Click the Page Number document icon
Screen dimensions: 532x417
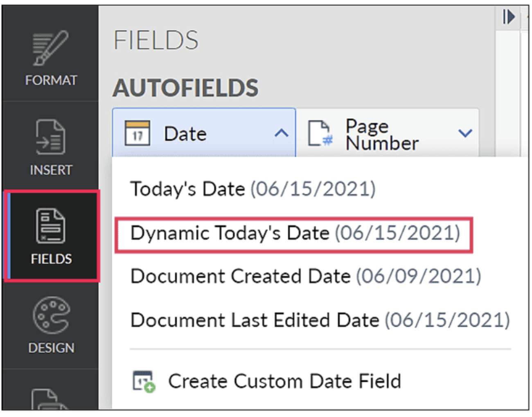click(320, 133)
